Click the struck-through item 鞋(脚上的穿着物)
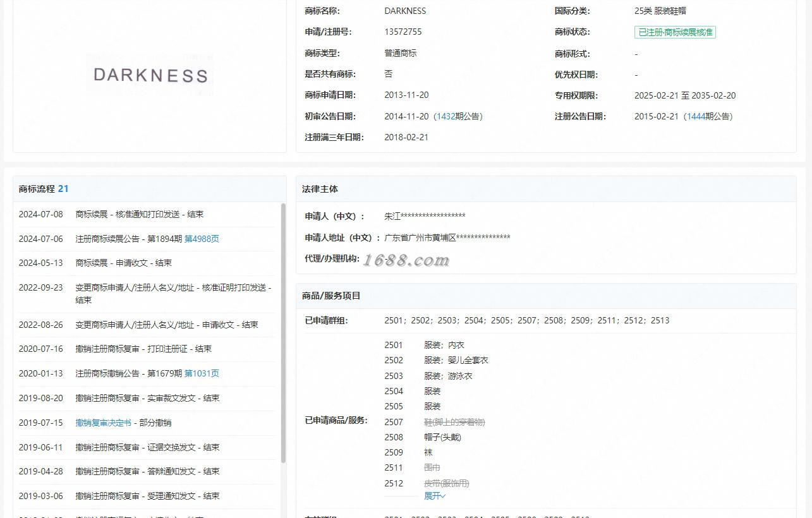This screenshot has width=812, height=518. coord(454,422)
